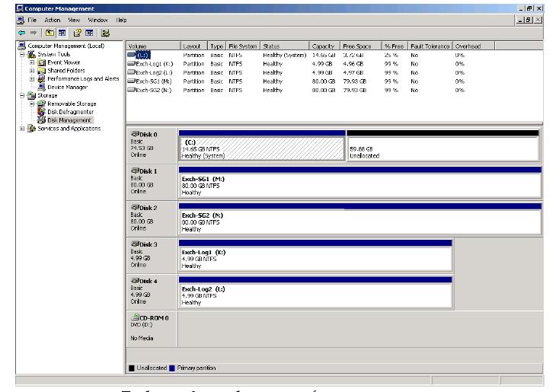Click the Up one level toolbar icon

pos(50,33)
